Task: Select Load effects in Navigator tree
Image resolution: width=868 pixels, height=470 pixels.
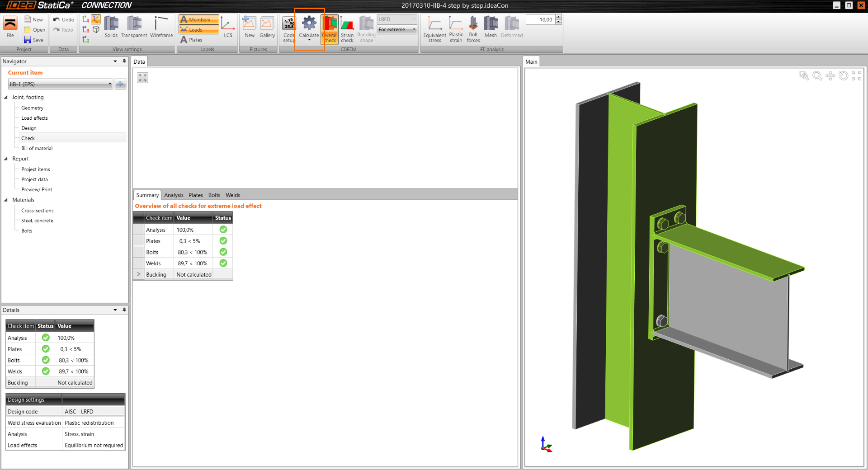Action: (34, 118)
